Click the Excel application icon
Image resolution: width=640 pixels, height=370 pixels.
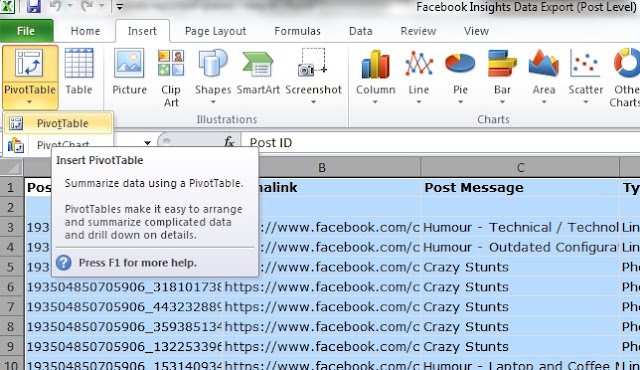tap(8, 6)
